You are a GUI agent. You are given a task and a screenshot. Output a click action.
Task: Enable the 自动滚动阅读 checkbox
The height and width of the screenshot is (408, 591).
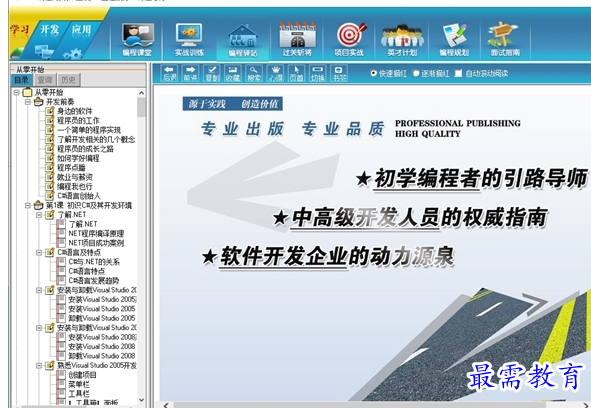click(458, 73)
